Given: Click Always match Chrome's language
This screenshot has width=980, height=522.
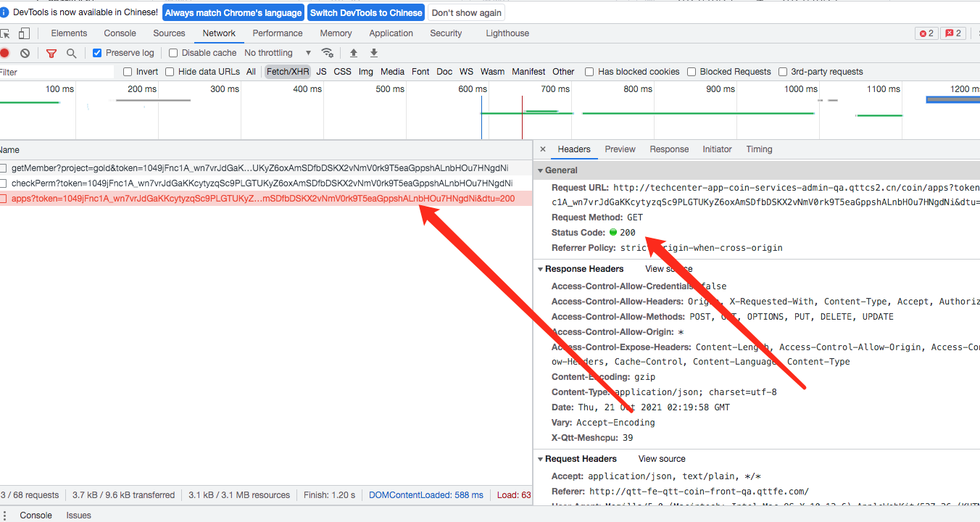Looking at the screenshot, I should 233,13.
